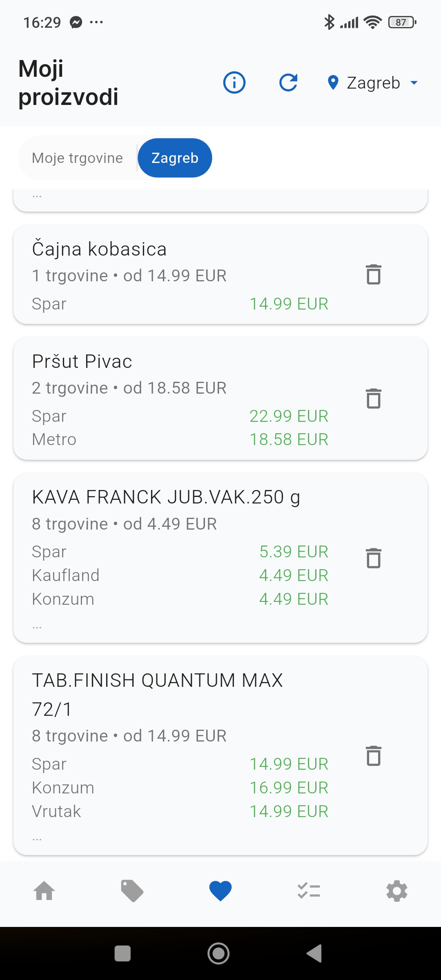The width and height of the screenshot is (441, 980).
Task: Open the checklist tab
Action: (309, 891)
